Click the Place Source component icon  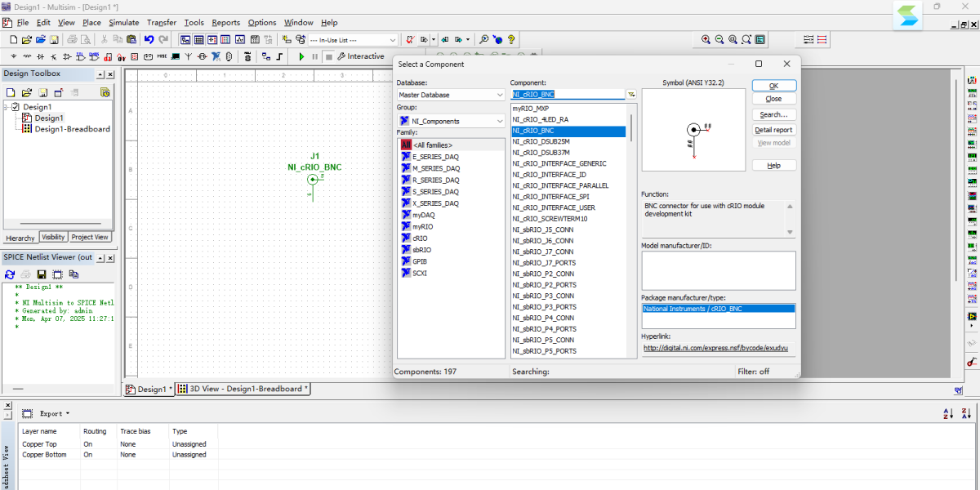click(x=14, y=56)
